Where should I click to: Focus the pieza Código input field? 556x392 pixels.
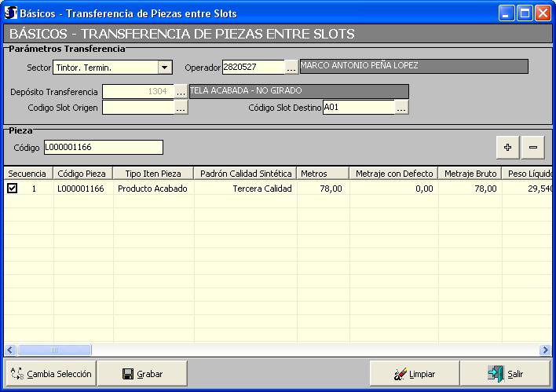103,148
